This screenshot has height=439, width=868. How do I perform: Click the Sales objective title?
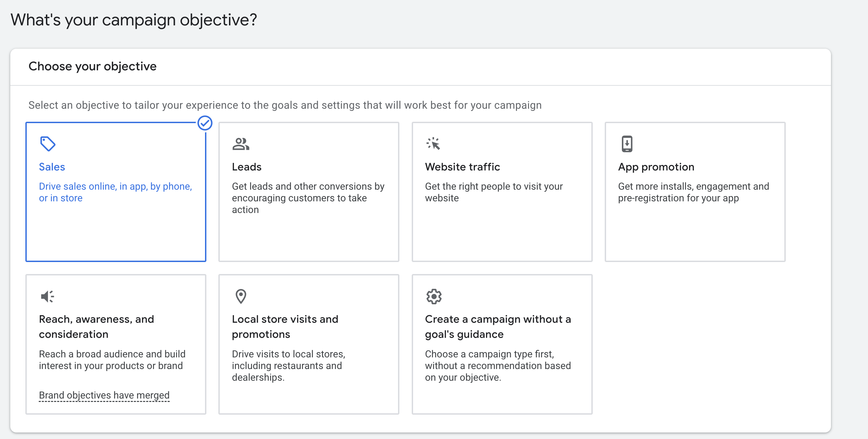pos(52,167)
